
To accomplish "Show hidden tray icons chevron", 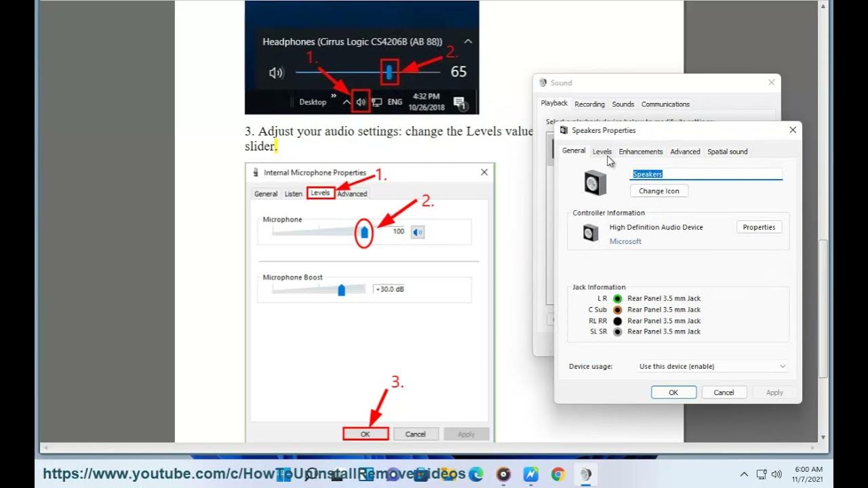I will coord(744,474).
